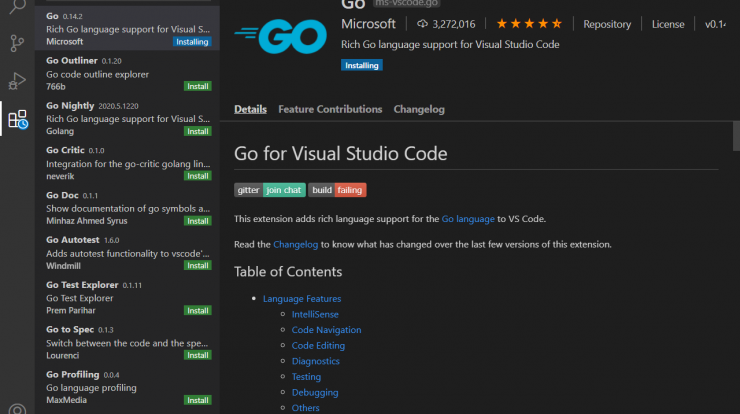Install the Go Profiling extension
The width and height of the screenshot is (740, 414).
(x=198, y=400)
